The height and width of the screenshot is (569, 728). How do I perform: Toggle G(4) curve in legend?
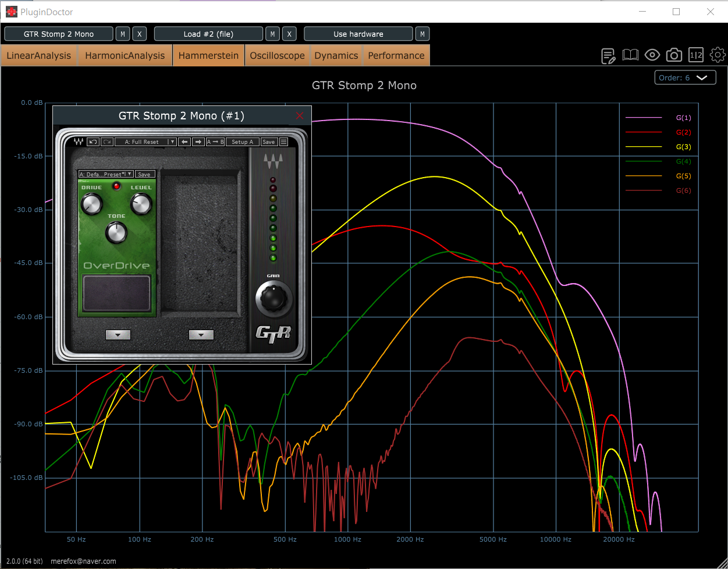(x=658, y=161)
